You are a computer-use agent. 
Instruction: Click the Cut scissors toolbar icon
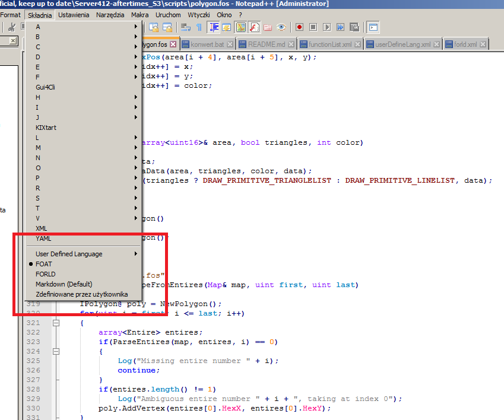pos(12,27)
